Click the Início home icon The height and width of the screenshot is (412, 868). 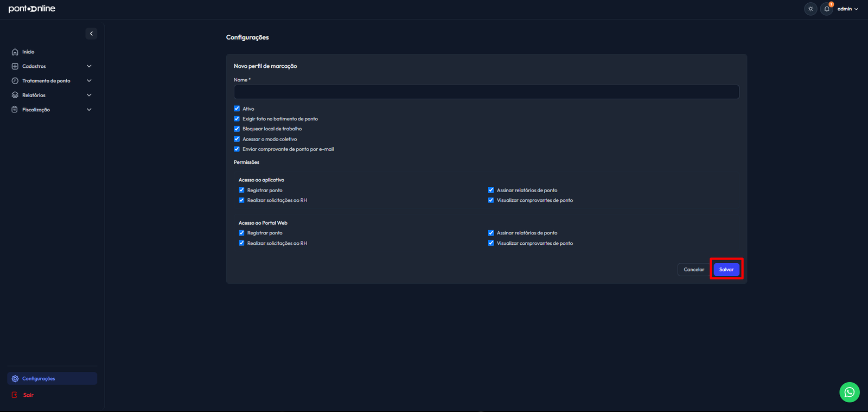pyautogui.click(x=15, y=52)
